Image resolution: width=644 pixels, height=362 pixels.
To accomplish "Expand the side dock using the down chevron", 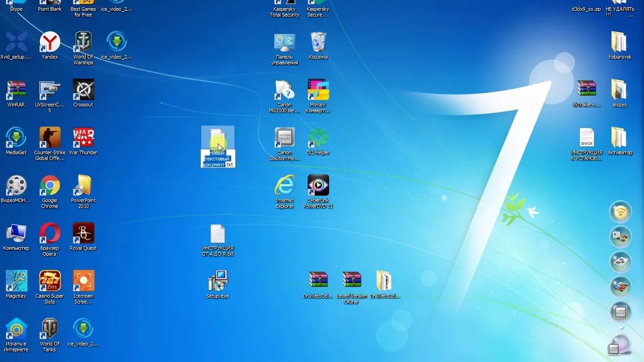I will click(x=621, y=328).
